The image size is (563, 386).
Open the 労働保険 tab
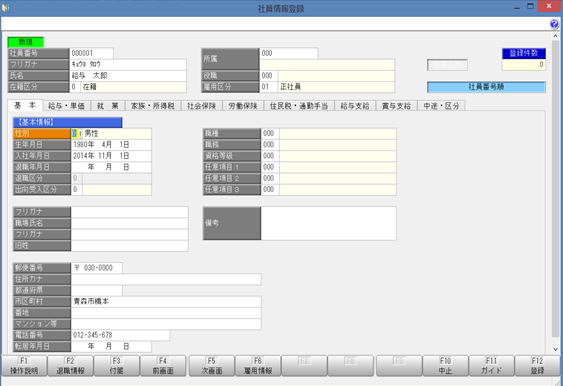pyautogui.click(x=243, y=106)
